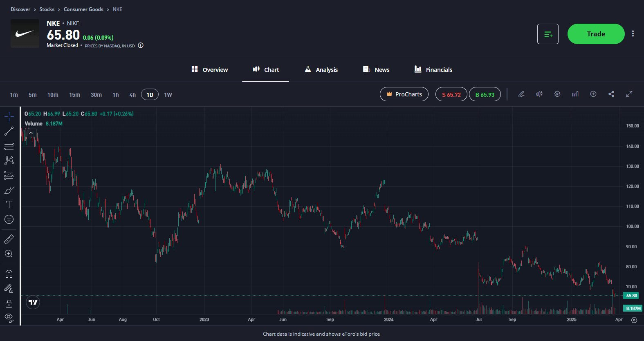The image size is (644, 341).
Task: Select the 15m timeframe
Action: click(x=74, y=95)
